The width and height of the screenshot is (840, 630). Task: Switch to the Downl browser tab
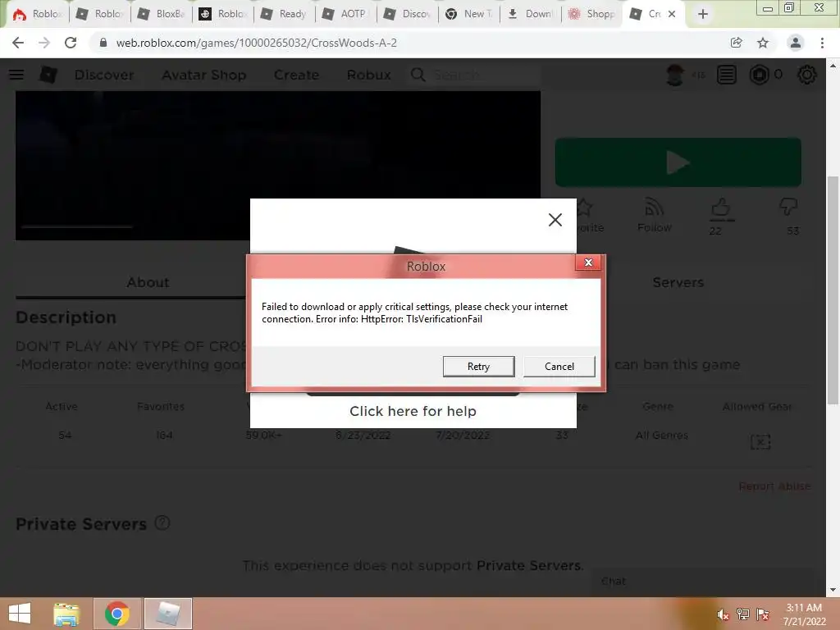531,14
